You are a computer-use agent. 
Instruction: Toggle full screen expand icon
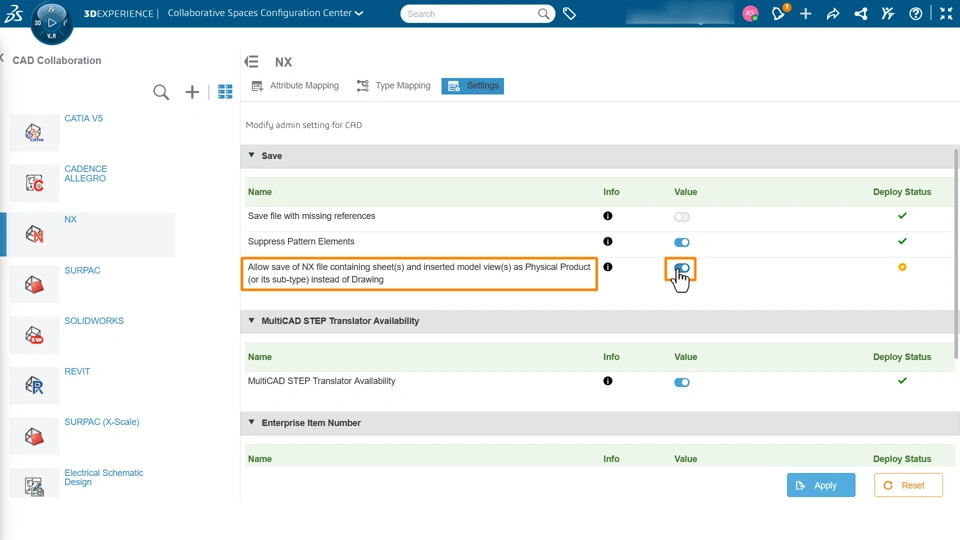pyautogui.click(x=946, y=13)
